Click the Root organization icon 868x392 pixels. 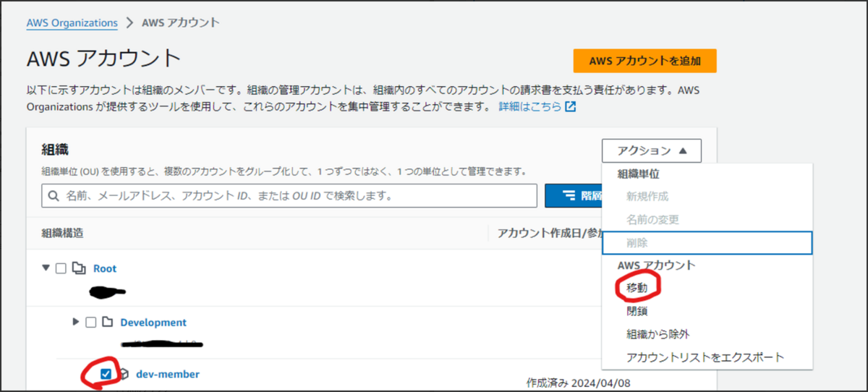point(79,268)
